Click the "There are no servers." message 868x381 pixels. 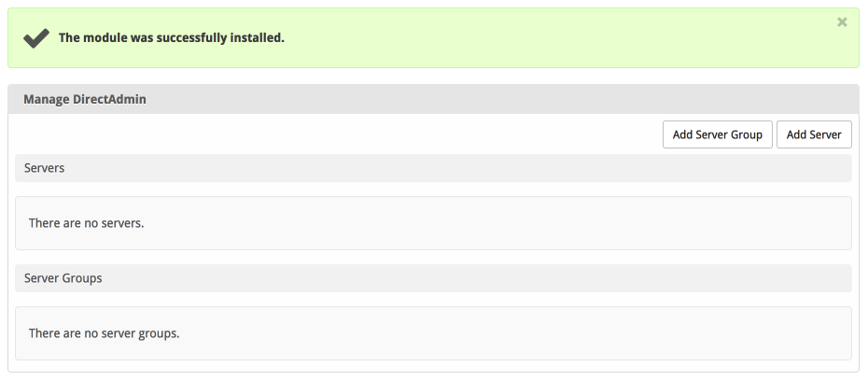coord(87,223)
